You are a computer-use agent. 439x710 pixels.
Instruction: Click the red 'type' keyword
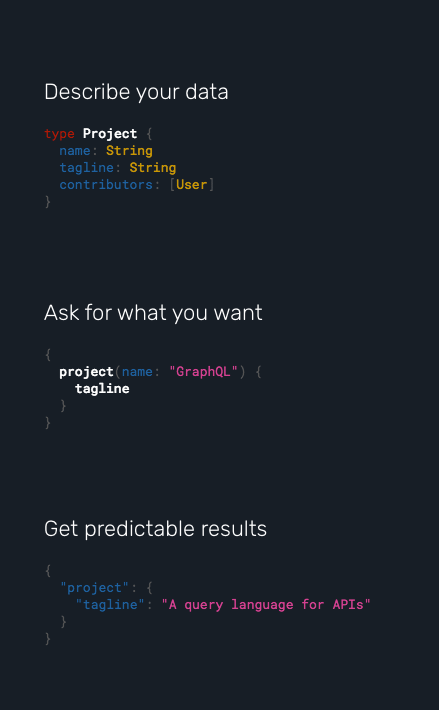[59, 134]
